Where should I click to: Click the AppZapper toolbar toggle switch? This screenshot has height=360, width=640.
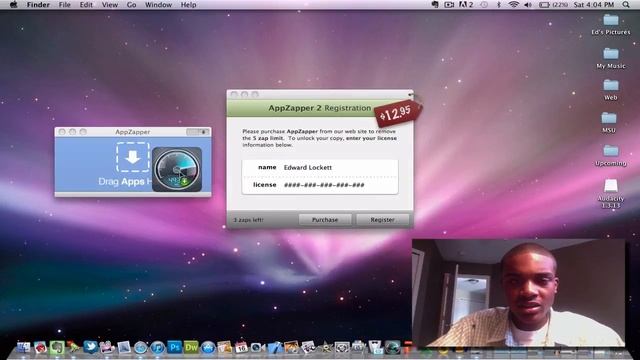(198, 132)
